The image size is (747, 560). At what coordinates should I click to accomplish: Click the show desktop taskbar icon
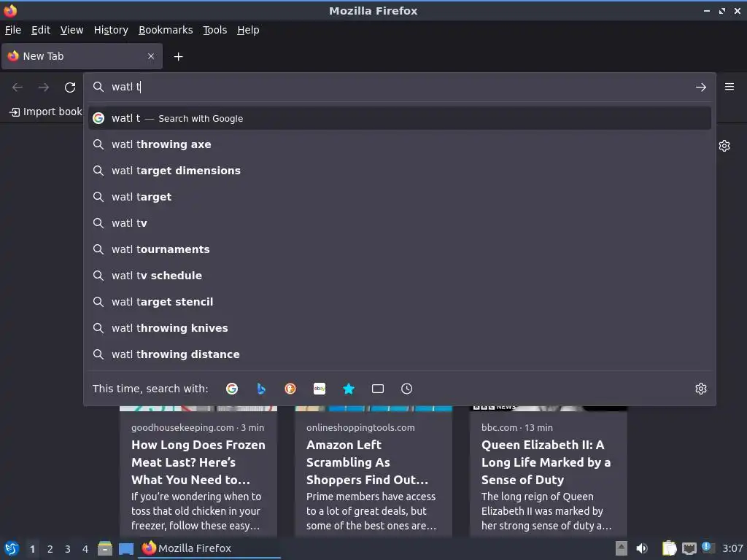coord(126,548)
